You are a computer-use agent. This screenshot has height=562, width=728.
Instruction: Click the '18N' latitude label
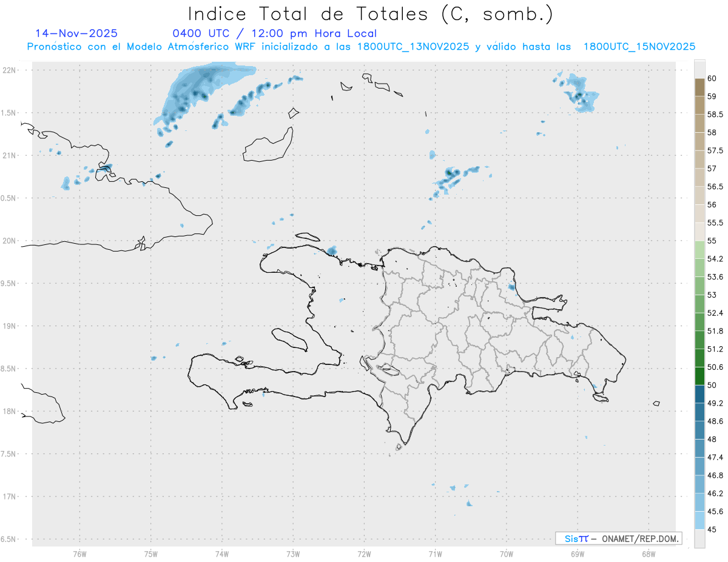[9, 411]
